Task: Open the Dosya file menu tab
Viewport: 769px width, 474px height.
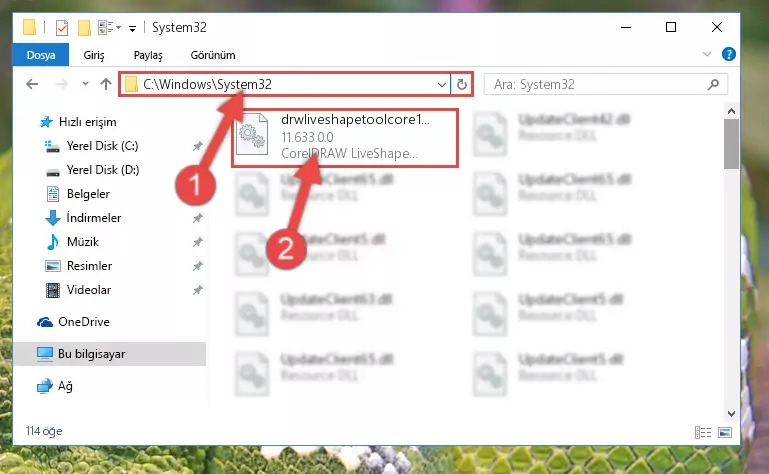Action: (x=41, y=55)
